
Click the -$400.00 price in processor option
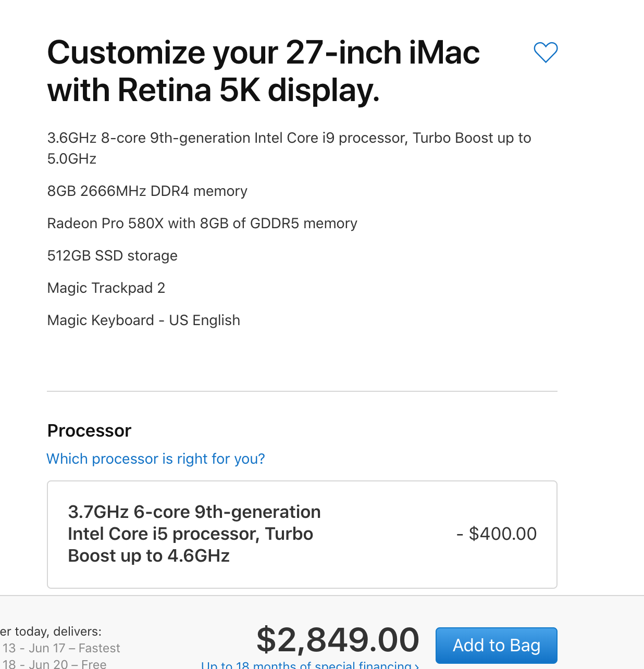click(x=497, y=534)
